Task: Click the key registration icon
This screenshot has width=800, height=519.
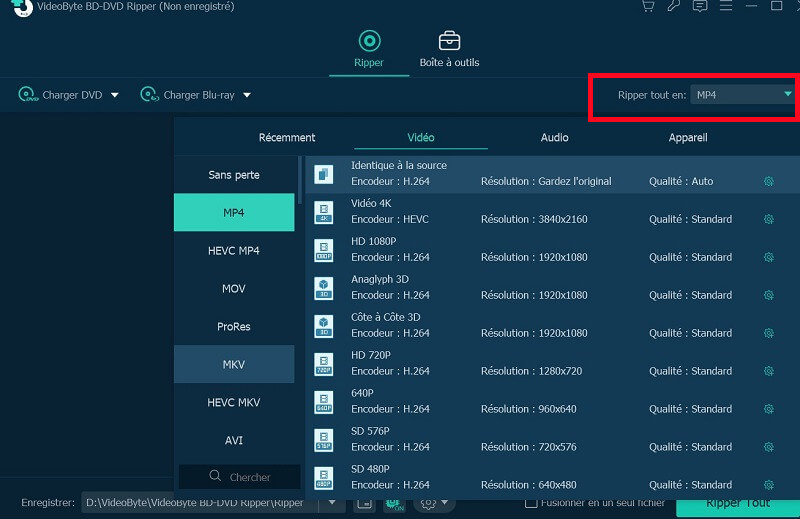Action: tap(674, 6)
